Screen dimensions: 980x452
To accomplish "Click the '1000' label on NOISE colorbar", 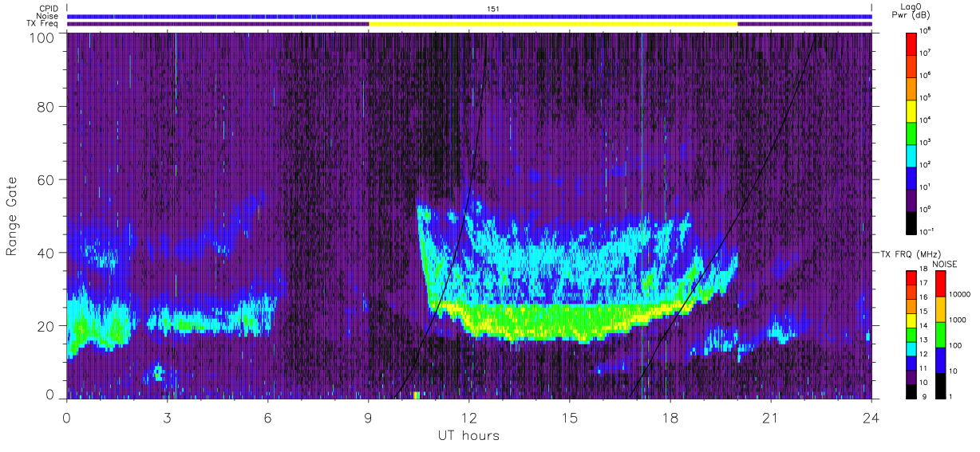I will [958, 320].
